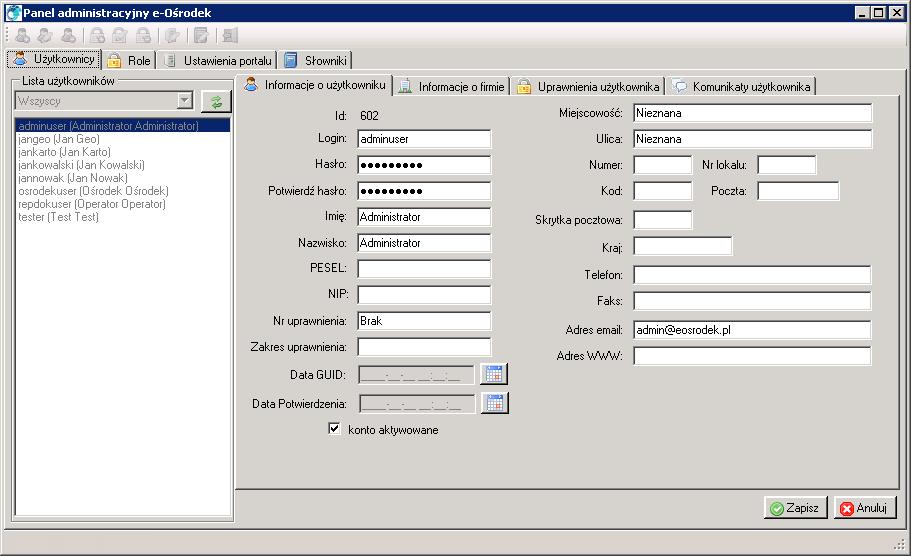Image resolution: width=911 pixels, height=556 pixels.
Task: Select tester (Test Test) user
Action: tap(123, 217)
